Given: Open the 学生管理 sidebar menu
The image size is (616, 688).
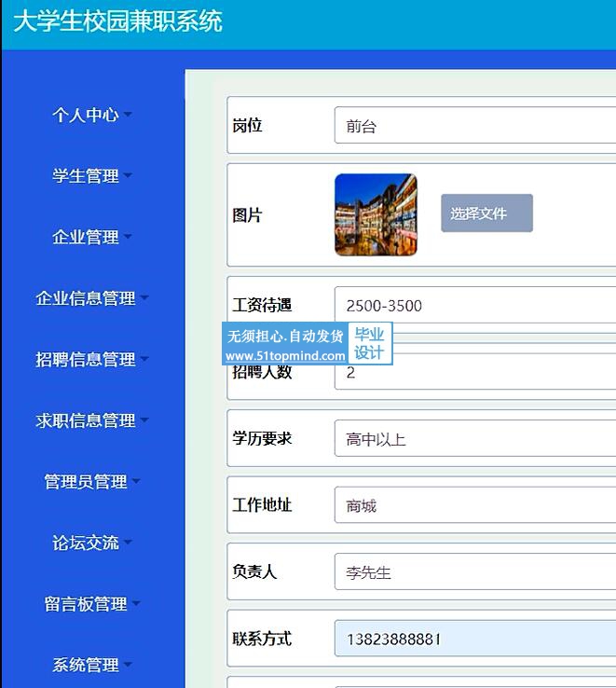Looking at the screenshot, I should tap(91, 176).
